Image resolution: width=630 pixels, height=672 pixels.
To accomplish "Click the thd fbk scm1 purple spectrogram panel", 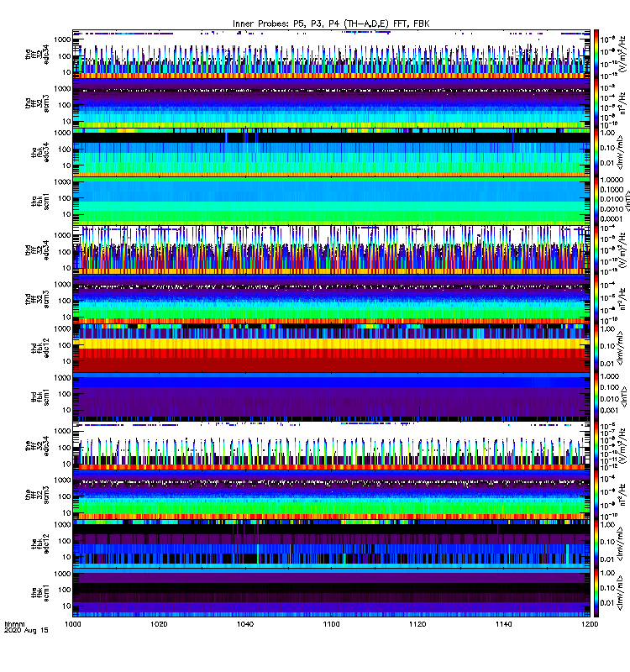I will 331,396.
